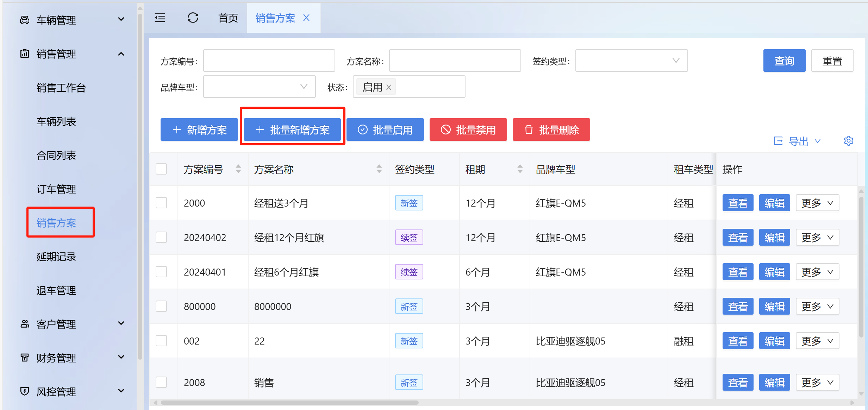Screen dimensions: 868x410
Task: Open the 品牌车型 dropdown filter
Action: tap(259, 87)
